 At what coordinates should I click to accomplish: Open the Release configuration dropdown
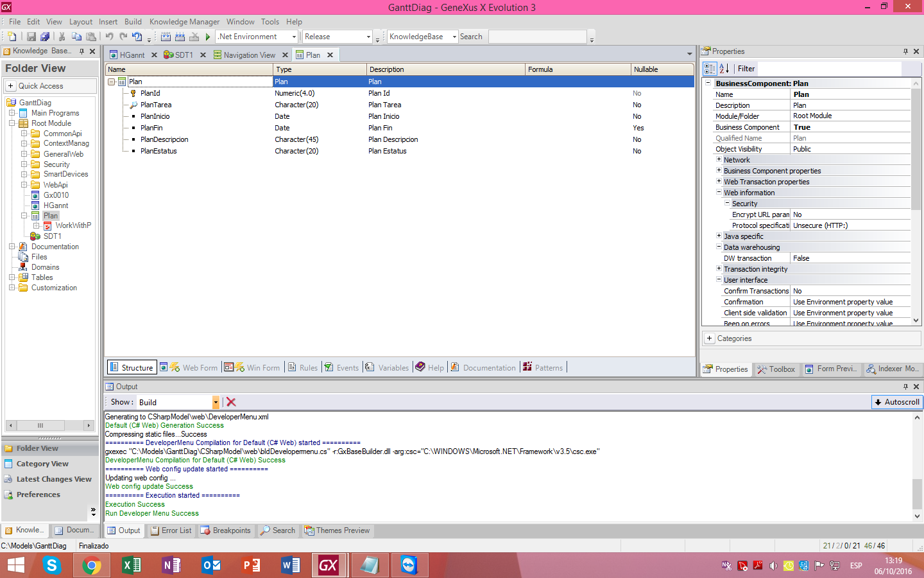[x=368, y=37]
